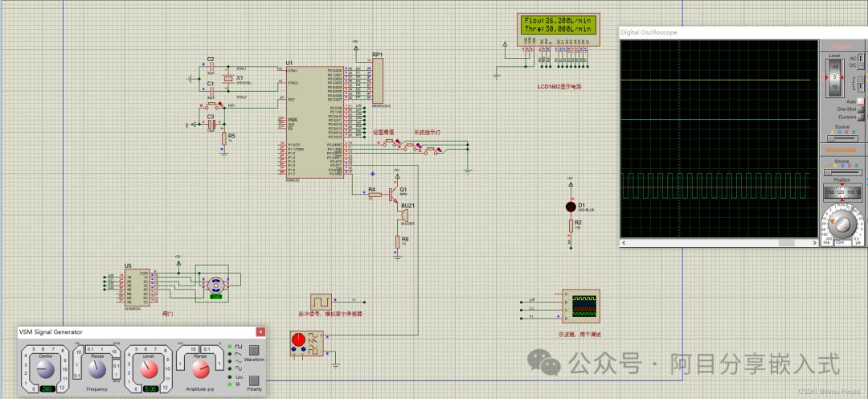Click the trigger Source selector slider
Screen dimensions: 868x399
pos(842,138)
